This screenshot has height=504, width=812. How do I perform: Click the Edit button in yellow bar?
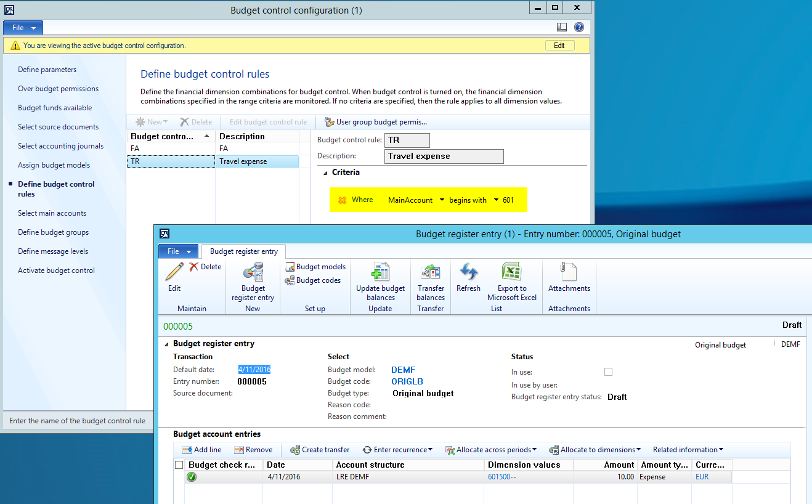[x=559, y=46]
